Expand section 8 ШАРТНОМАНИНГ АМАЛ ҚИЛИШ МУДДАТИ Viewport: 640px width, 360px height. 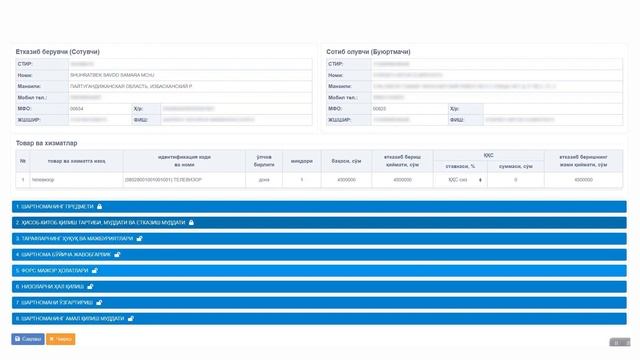[x=319, y=318]
